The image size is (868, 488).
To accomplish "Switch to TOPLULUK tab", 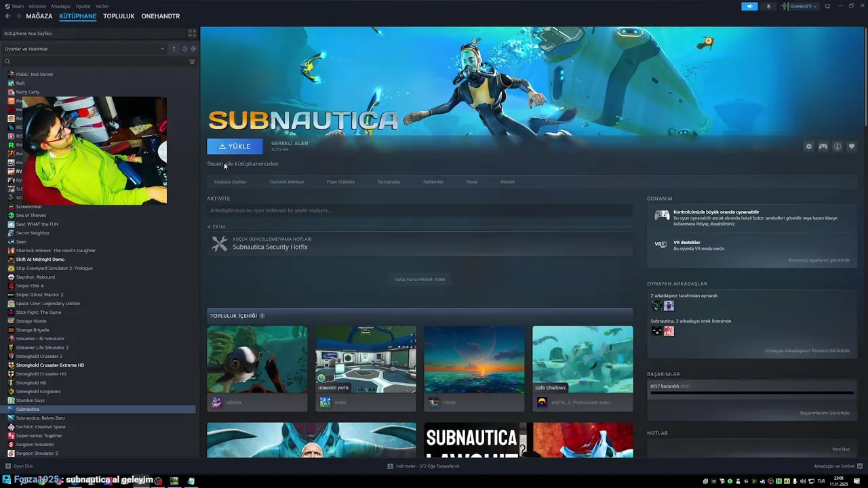I will click(119, 16).
